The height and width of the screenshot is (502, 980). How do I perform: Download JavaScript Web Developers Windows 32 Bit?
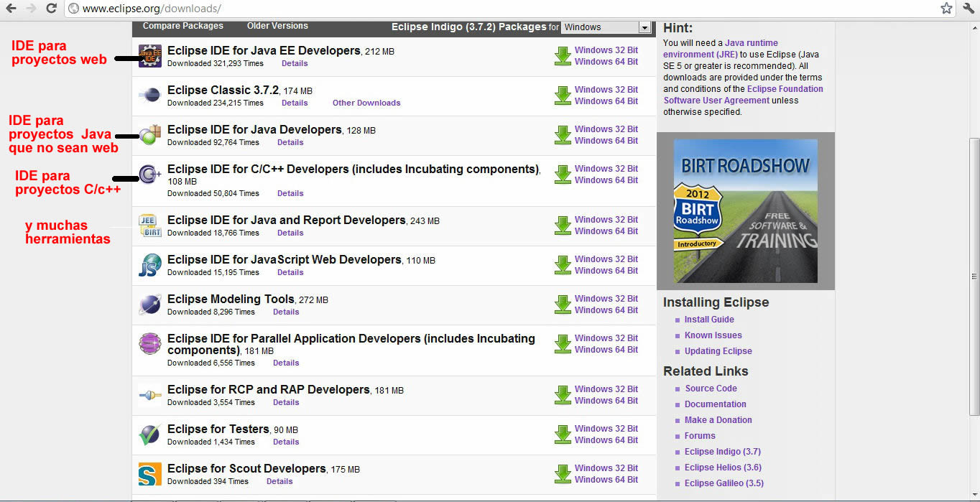[606, 259]
